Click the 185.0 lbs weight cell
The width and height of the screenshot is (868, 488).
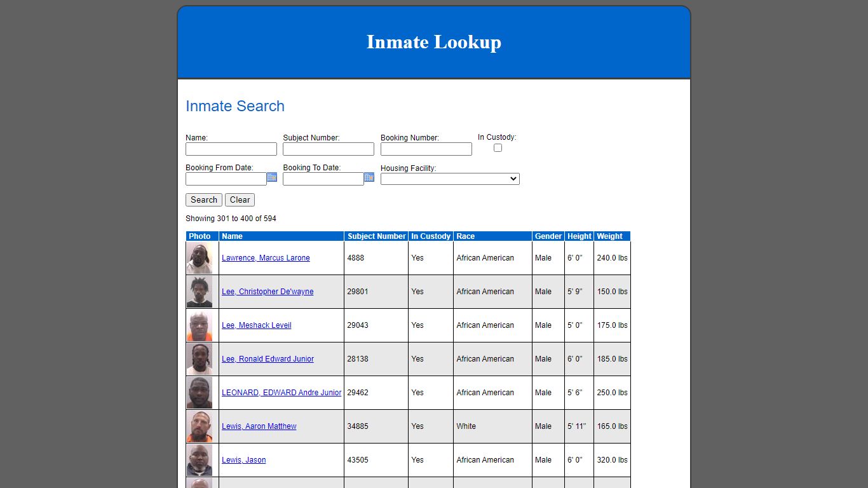pyautogui.click(x=612, y=359)
